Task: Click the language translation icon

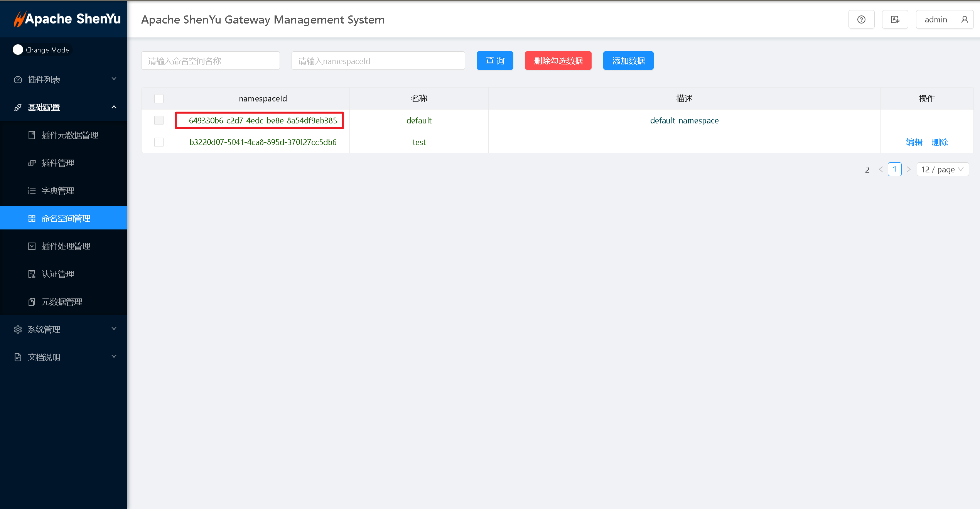Action: point(895,20)
